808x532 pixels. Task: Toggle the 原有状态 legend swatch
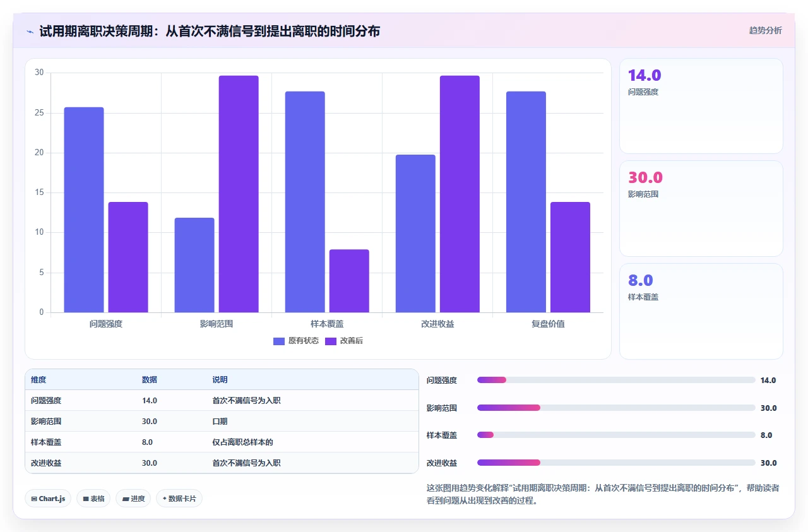click(279, 341)
